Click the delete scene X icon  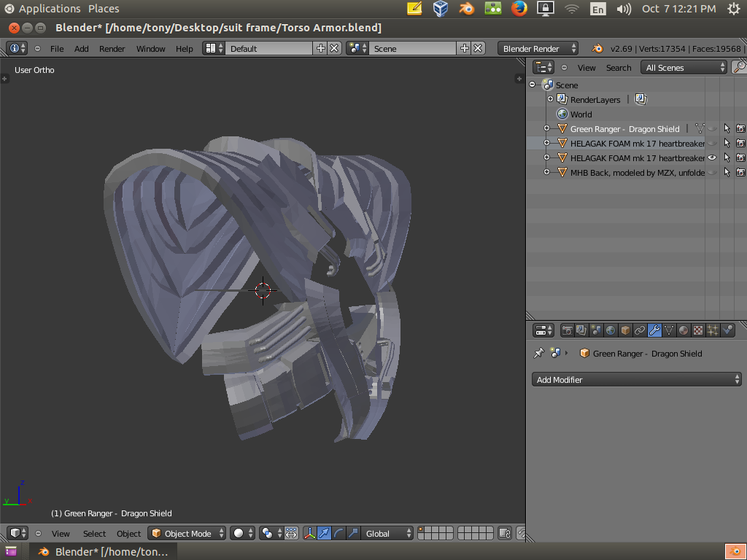pos(478,48)
